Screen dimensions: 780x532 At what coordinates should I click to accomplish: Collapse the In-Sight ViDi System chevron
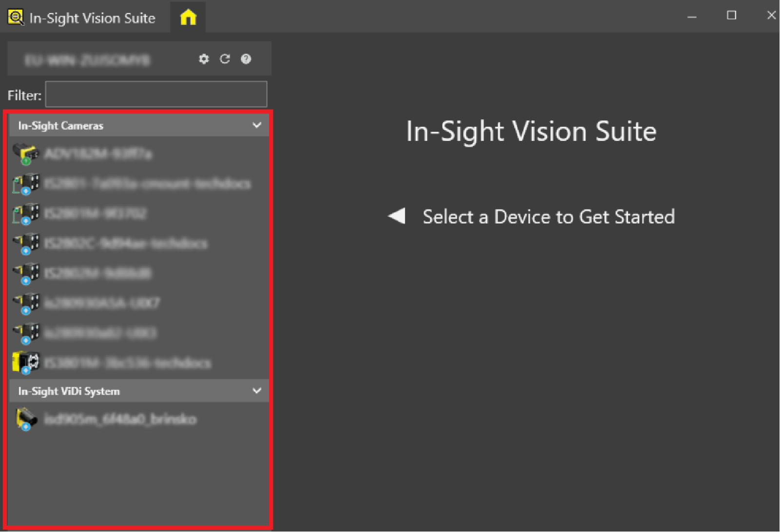coord(257,391)
